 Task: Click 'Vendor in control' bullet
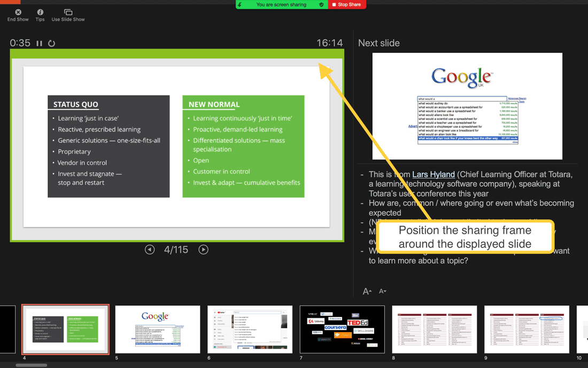click(x=82, y=163)
